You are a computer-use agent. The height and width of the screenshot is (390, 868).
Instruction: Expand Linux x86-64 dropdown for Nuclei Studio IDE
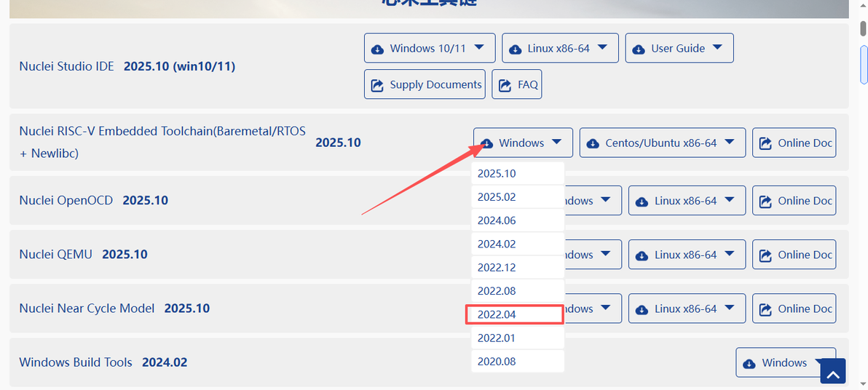click(x=560, y=48)
